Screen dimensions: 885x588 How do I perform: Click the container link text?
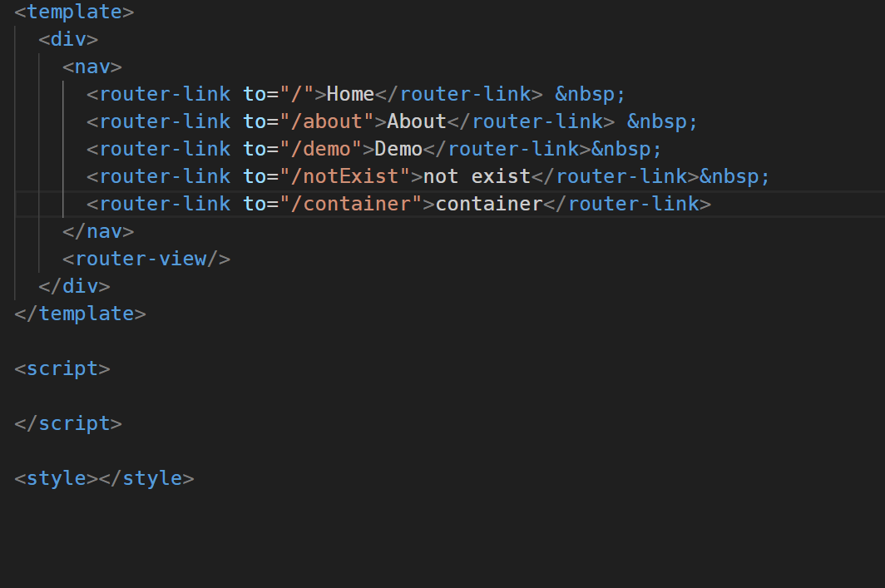click(x=489, y=205)
